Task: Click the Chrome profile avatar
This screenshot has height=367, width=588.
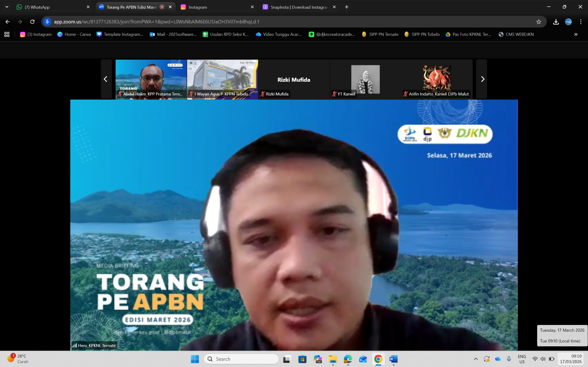Action: pos(568,22)
